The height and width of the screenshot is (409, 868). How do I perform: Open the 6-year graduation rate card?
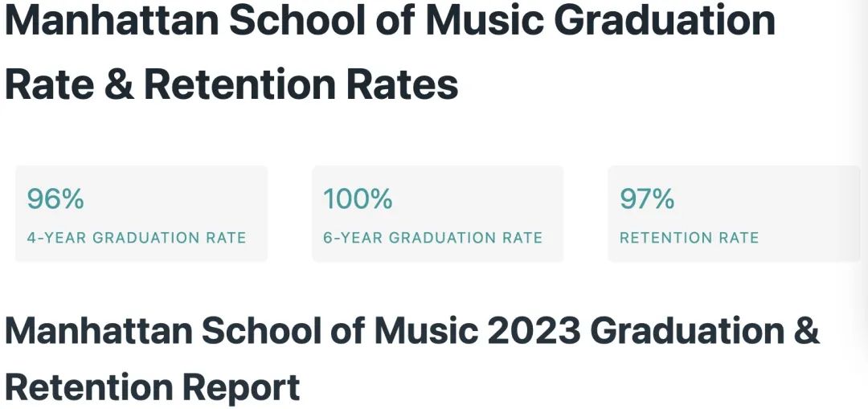(438, 214)
